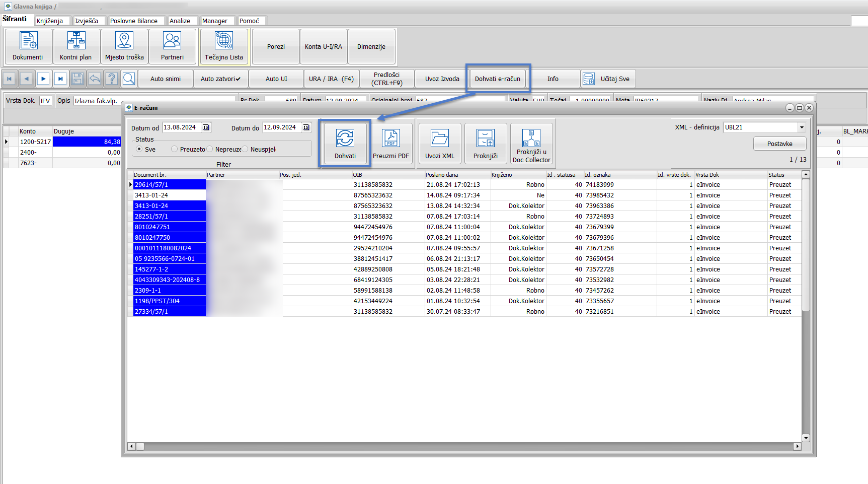The width and height of the screenshot is (868, 484).
Task: Select document row 1198/PPST/304
Action: pyautogui.click(x=464, y=301)
